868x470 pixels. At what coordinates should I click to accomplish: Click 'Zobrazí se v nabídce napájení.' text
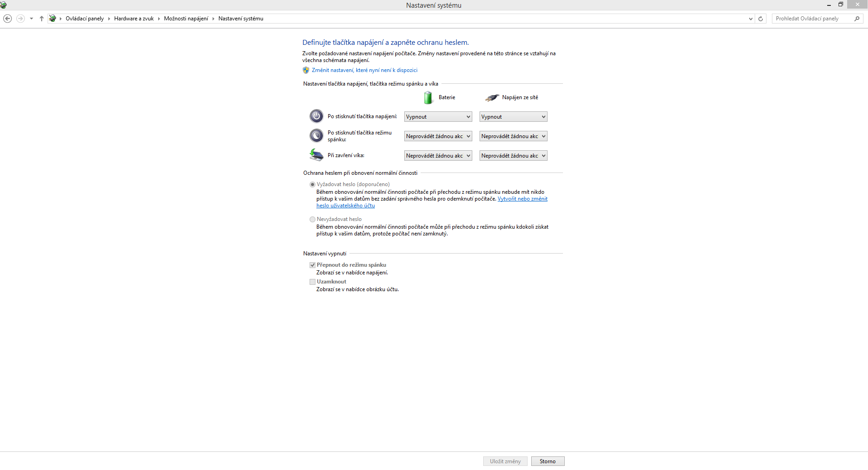click(352, 273)
